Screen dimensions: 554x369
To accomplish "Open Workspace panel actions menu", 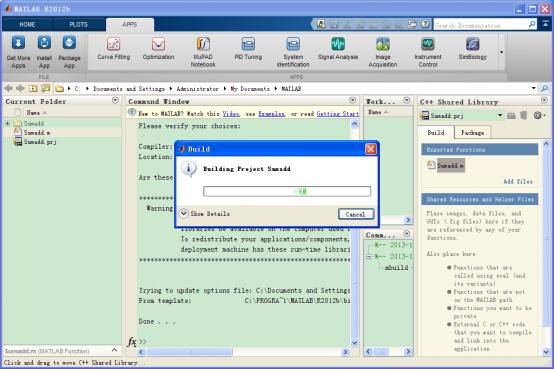I will [407, 100].
